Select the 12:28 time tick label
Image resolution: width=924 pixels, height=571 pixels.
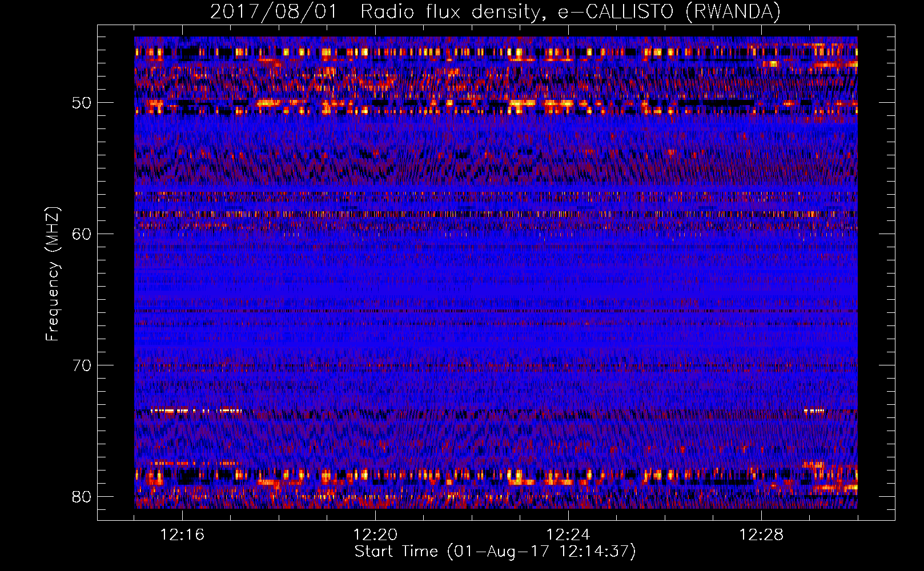click(761, 535)
